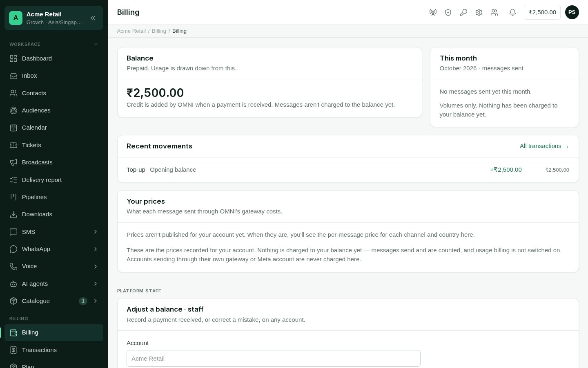This screenshot has width=588, height=368.
Task: Expand the WhatsApp submenu chevron
Action: 96,249
